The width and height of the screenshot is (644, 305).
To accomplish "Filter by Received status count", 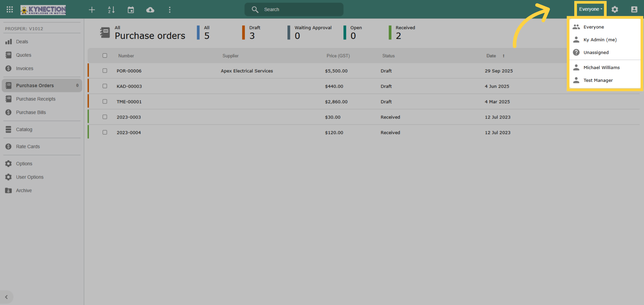I will click(x=402, y=32).
